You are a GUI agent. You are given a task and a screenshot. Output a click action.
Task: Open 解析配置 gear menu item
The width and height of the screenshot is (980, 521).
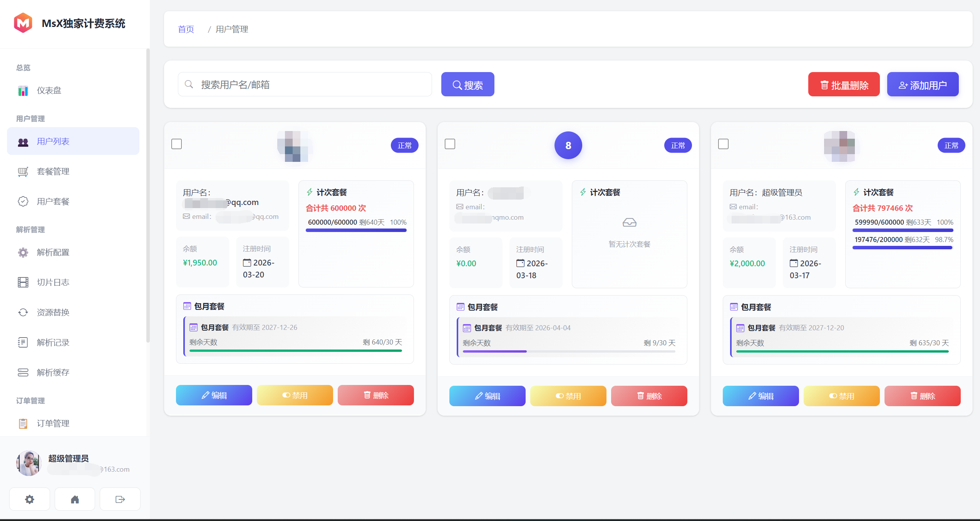coord(53,252)
